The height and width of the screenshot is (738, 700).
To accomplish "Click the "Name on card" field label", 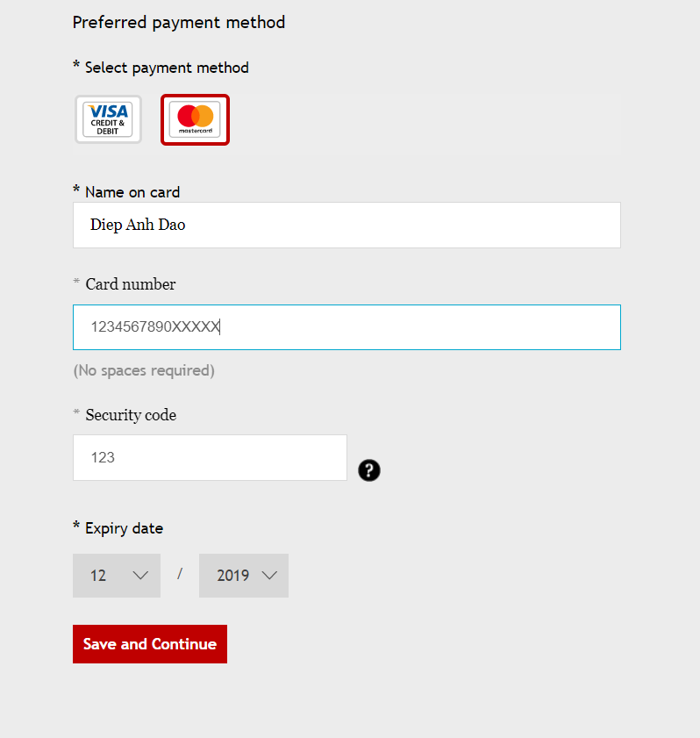I will point(132,192).
